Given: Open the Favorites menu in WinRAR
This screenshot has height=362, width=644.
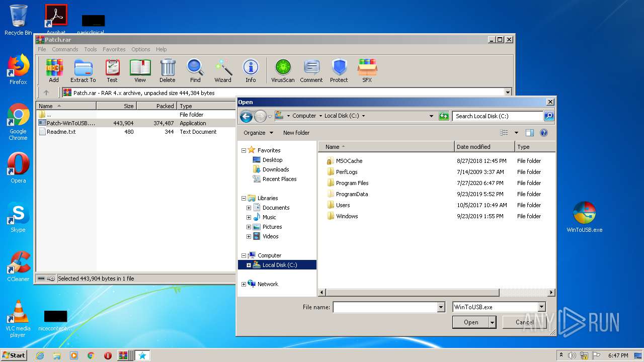Looking at the screenshot, I should coord(114,49).
